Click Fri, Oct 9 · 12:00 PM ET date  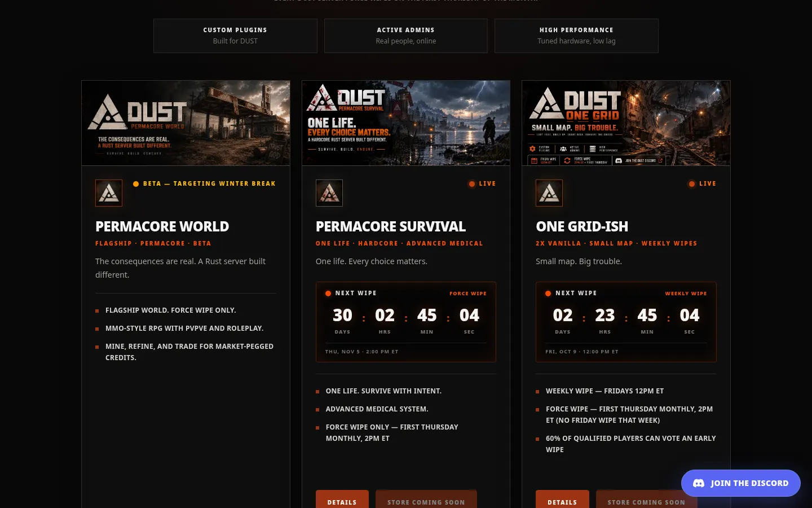pyautogui.click(x=582, y=352)
